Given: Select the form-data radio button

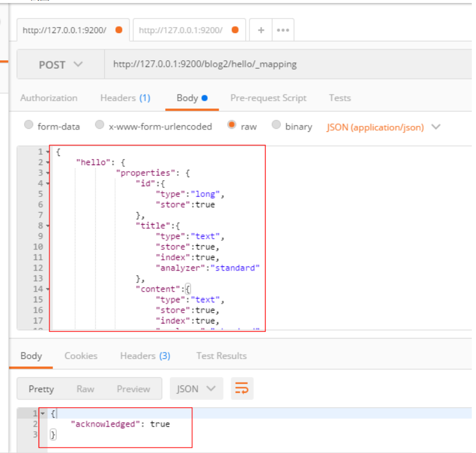Looking at the screenshot, I should (x=28, y=126).
